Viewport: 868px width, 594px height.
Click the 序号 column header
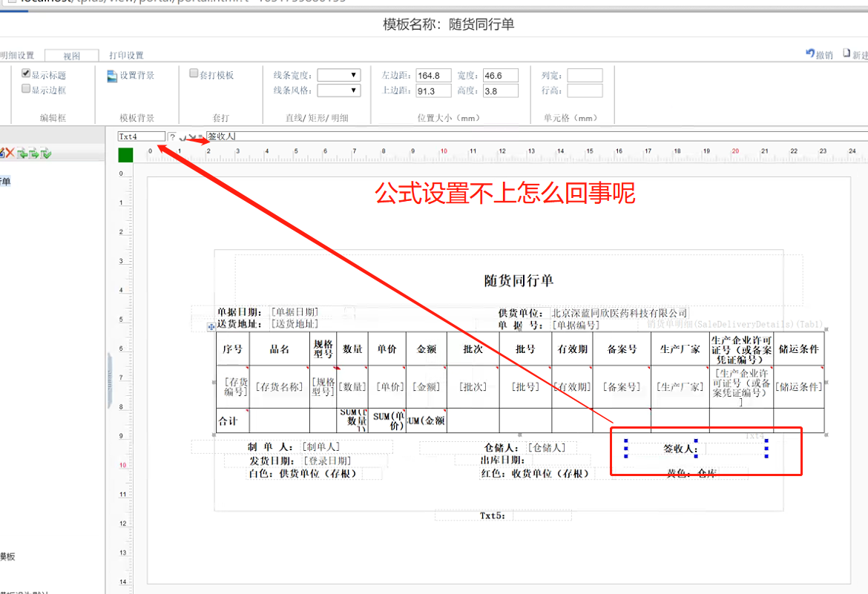coord(232,349)
